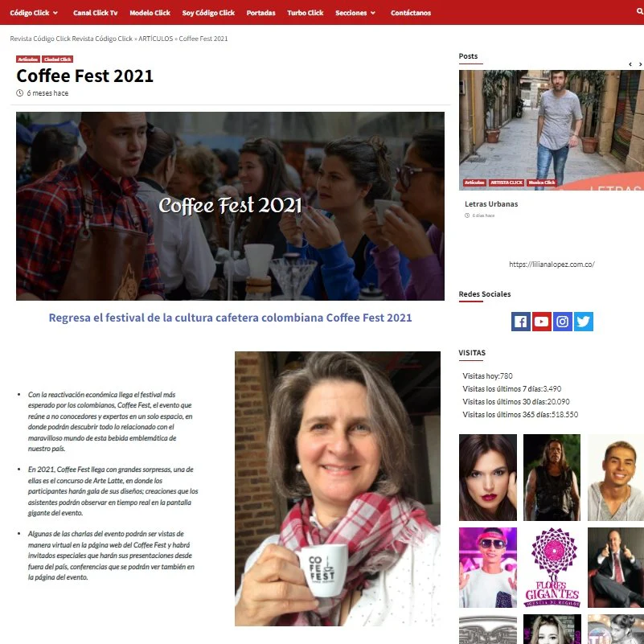This screenshot has width=644, height=644.
Task: Open the Facebook social icon
Action: tap(521, 321)
